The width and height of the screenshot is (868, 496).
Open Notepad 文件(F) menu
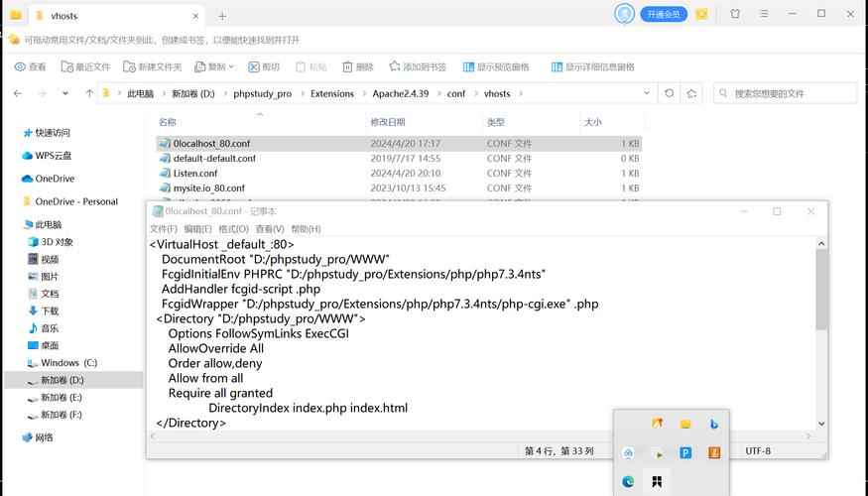[164, 229]
